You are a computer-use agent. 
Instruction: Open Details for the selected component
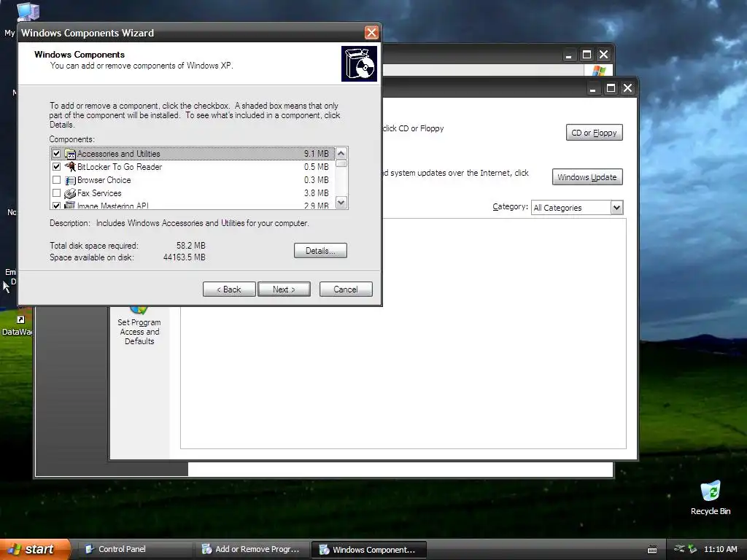[x=320, y=251]
